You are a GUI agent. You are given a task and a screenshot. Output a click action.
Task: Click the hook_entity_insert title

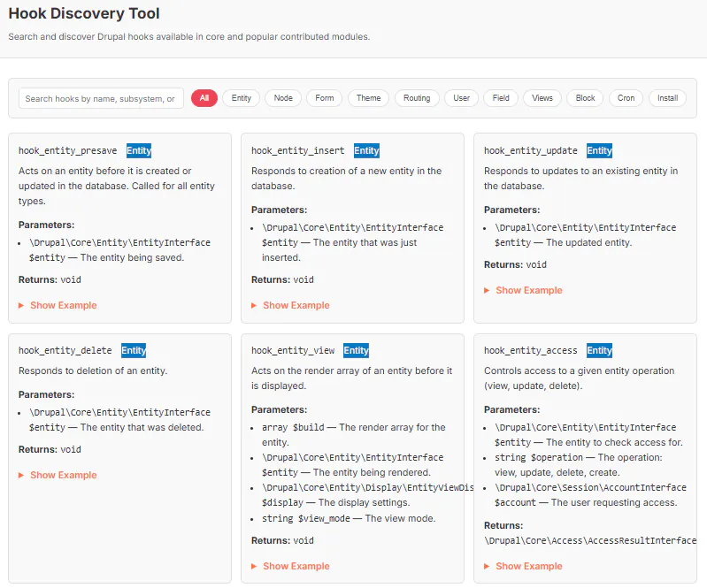click(x=297, y=150)
